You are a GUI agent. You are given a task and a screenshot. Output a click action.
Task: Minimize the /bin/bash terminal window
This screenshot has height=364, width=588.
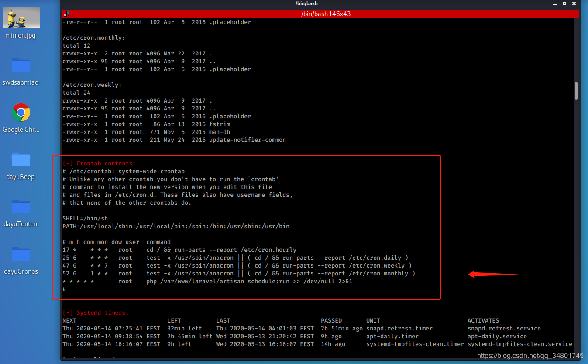pyautogui.click(x=554, y=3)
